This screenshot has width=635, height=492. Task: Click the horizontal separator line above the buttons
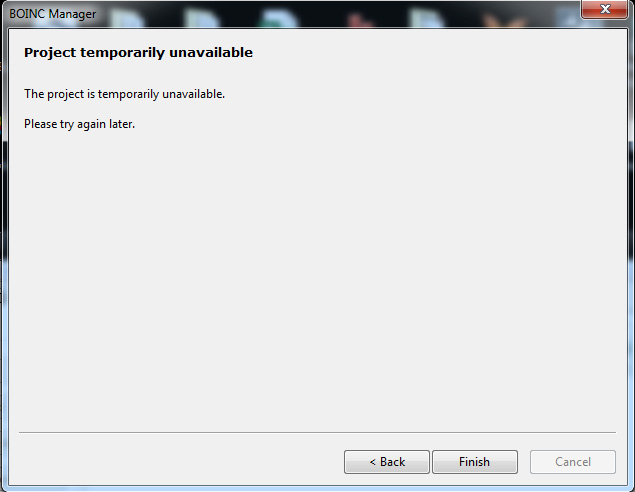point(317,432)
